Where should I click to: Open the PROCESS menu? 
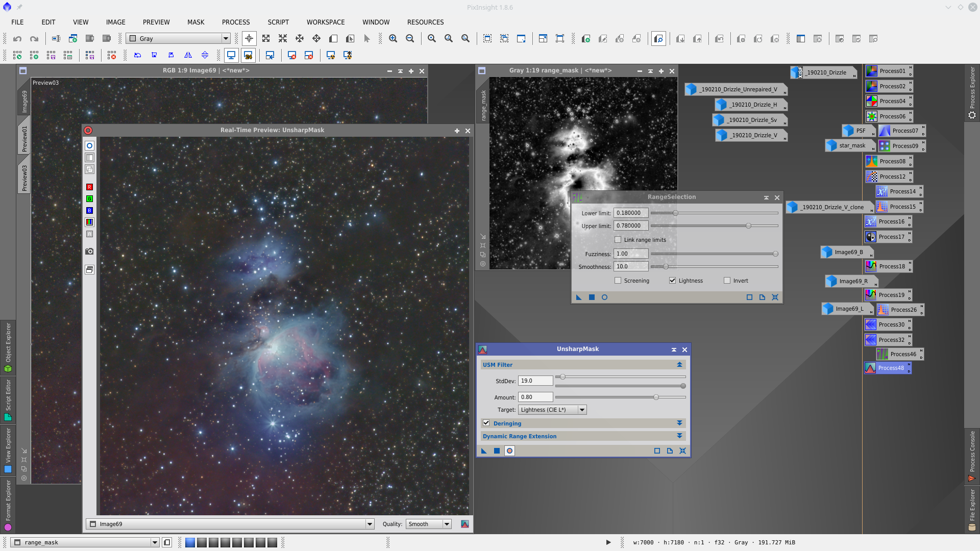click(236, 22)
